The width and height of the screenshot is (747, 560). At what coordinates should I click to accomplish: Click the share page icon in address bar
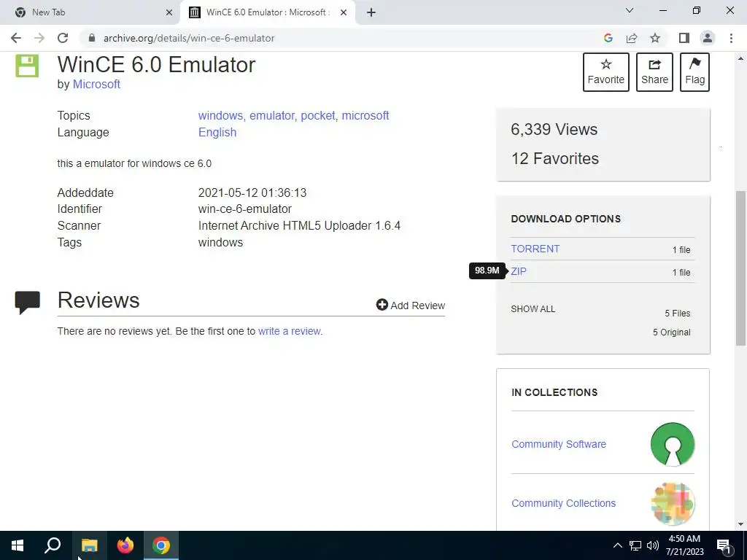[x=632, y=38]
